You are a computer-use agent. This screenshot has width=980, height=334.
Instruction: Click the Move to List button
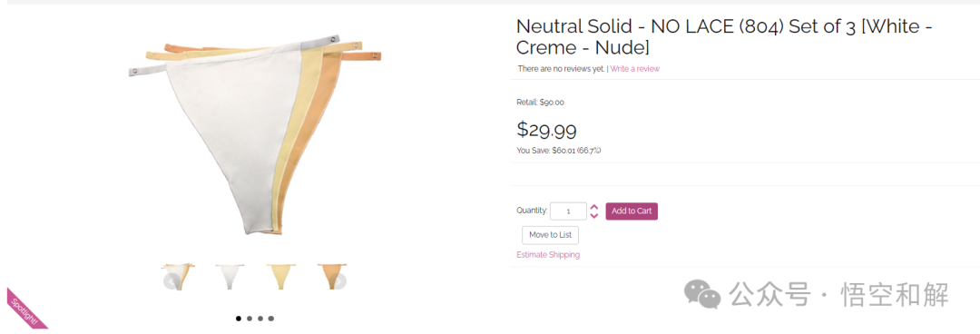click(551, 235)
